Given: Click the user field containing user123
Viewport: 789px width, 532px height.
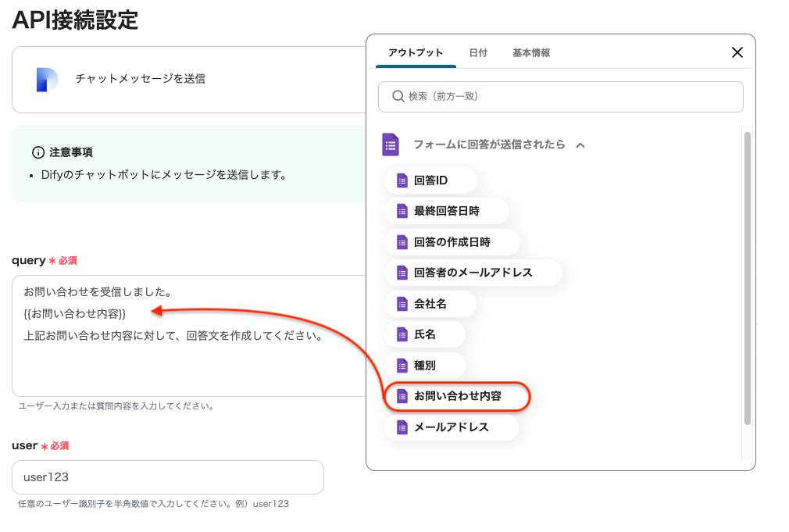Looking at the screenshot, I should coord(167,477).
